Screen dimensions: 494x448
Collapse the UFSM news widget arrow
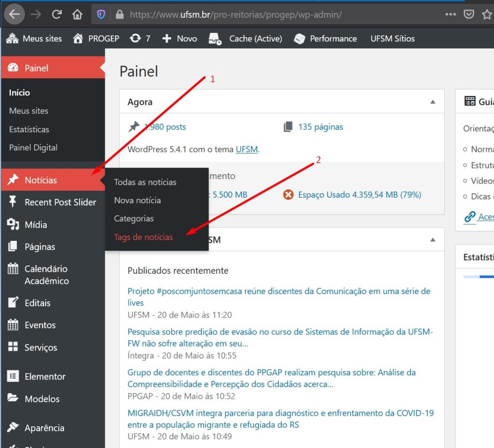tap(433, 240)
